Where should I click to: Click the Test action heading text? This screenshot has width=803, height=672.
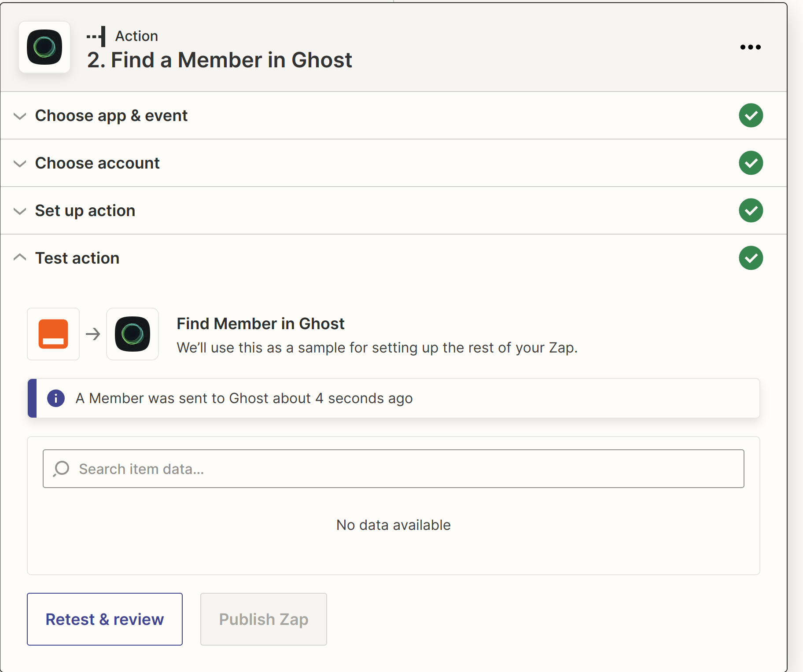(x=77, y=258)
